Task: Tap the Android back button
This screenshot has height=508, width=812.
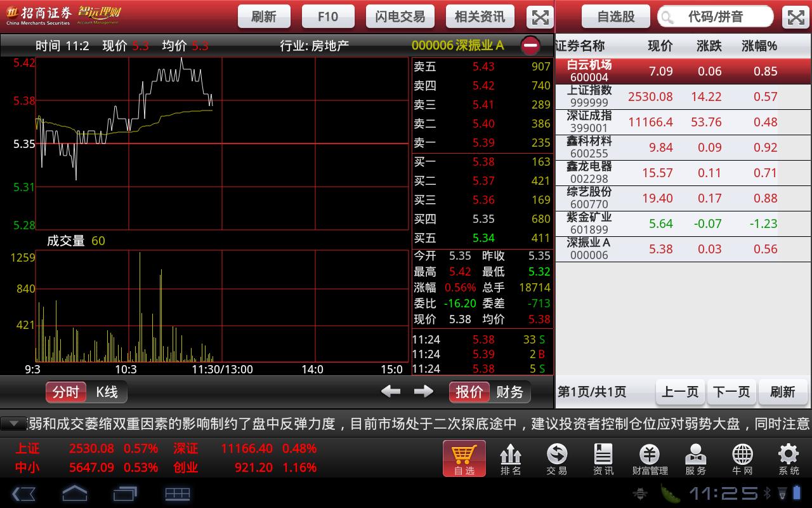Action: pos(23,493)
